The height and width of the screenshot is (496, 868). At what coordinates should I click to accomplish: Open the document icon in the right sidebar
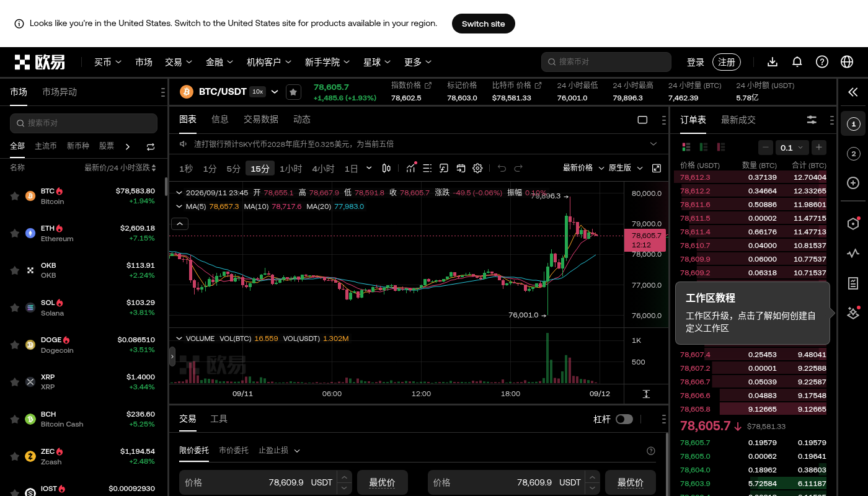853,283
